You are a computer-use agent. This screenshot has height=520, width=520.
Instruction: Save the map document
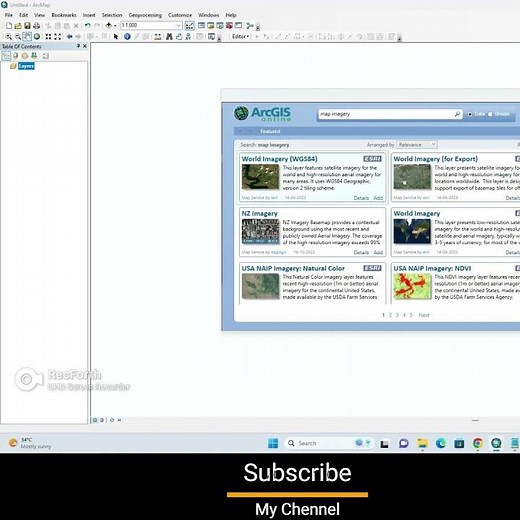[27, 26]
